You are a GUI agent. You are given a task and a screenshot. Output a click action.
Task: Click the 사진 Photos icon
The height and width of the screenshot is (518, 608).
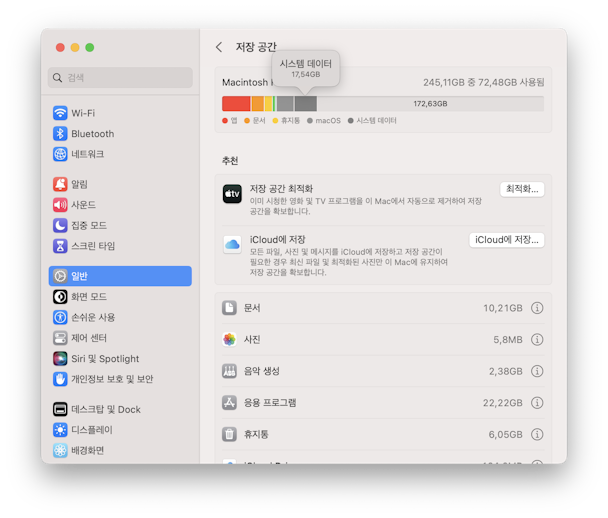(x=229, y=339)
